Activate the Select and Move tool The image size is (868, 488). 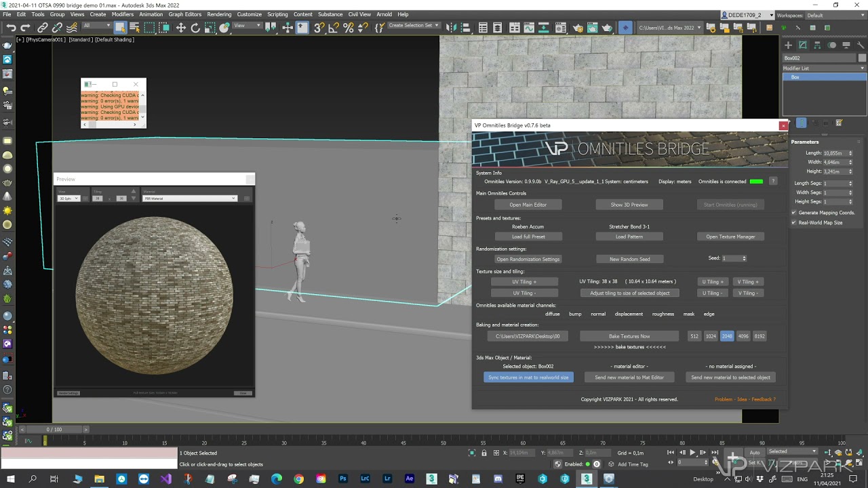[180, 28]
